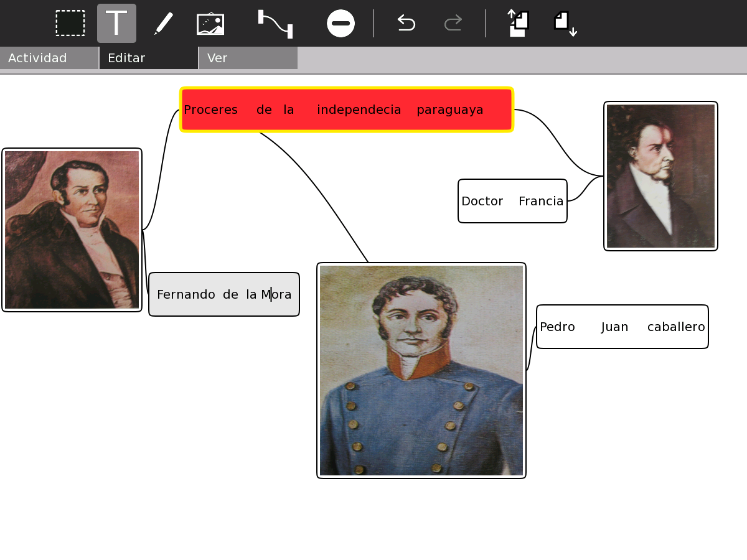Select the dashed-rectangle selection mode icon
747x560 pixels.
click(x=70, y=23)
